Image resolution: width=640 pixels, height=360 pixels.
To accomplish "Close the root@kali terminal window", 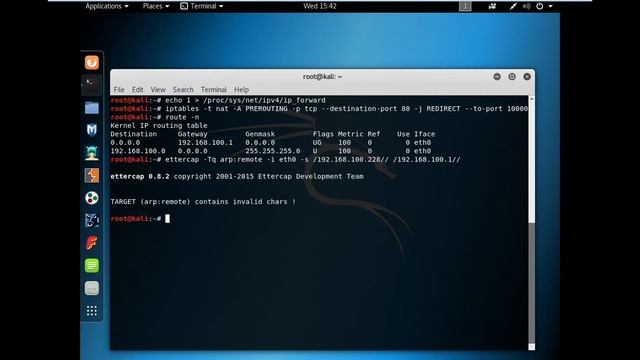I will (x=527, y=76).
